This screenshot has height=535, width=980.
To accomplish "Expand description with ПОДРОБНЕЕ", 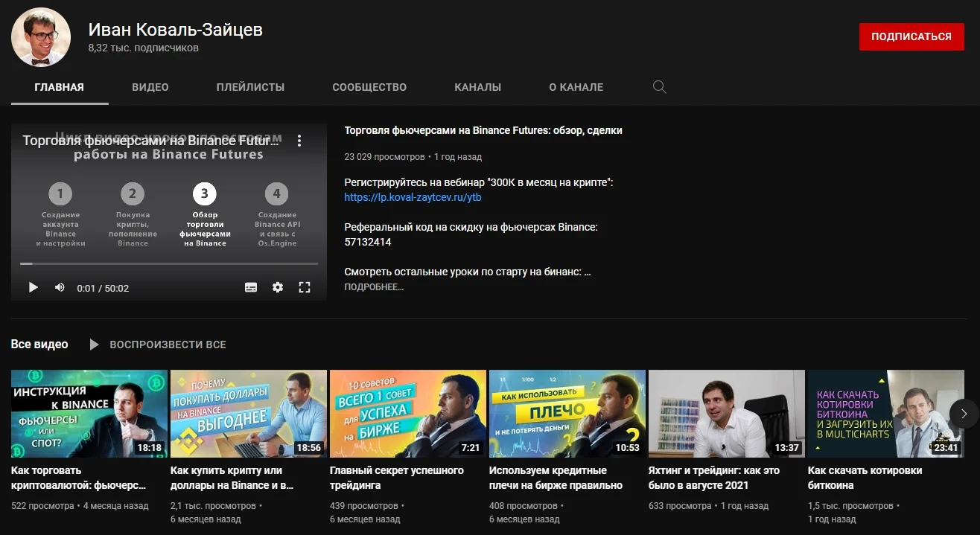I will click(374, 286).
